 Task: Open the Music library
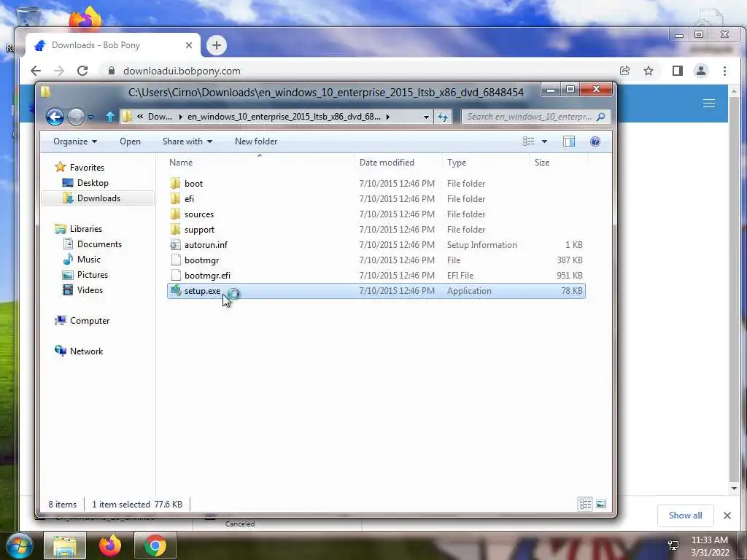pos(88,260)
